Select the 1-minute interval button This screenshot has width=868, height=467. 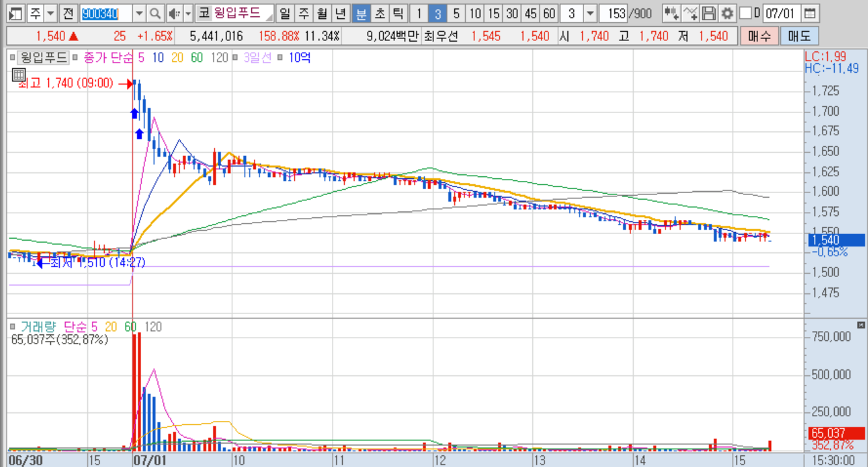click(x=420, y=13)
